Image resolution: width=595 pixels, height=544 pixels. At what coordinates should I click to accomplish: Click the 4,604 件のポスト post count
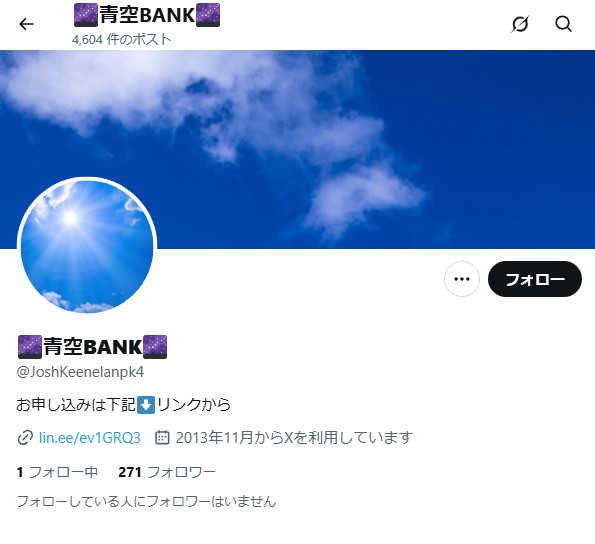[x=122, y=39]
